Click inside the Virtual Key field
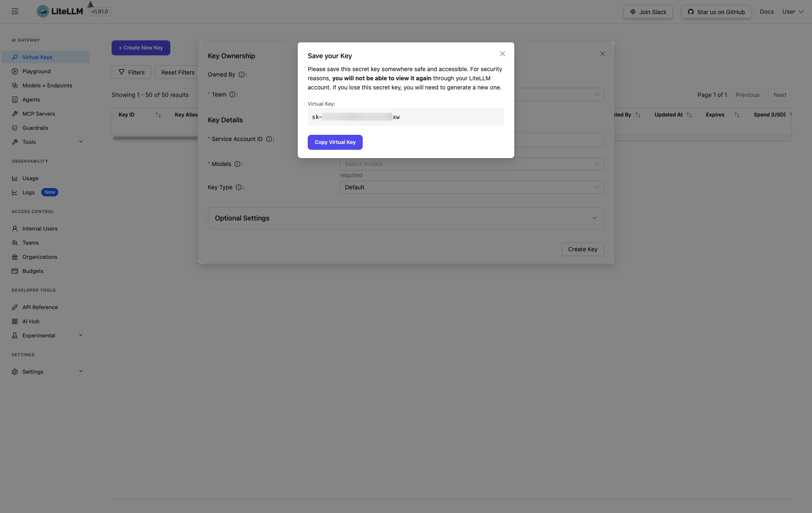The width and height of the screenshot is (812, 513). tap(406, 117)
